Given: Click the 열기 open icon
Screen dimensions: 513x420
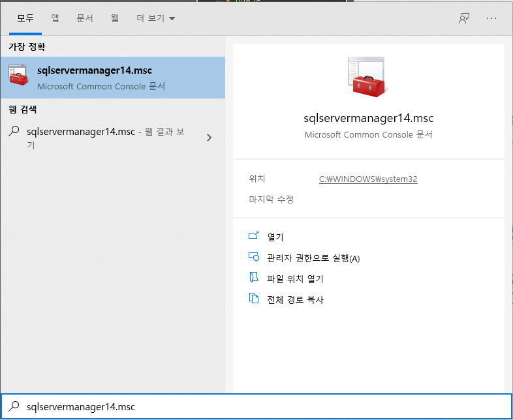Looking at the screenshot, I should click(253, 235).
